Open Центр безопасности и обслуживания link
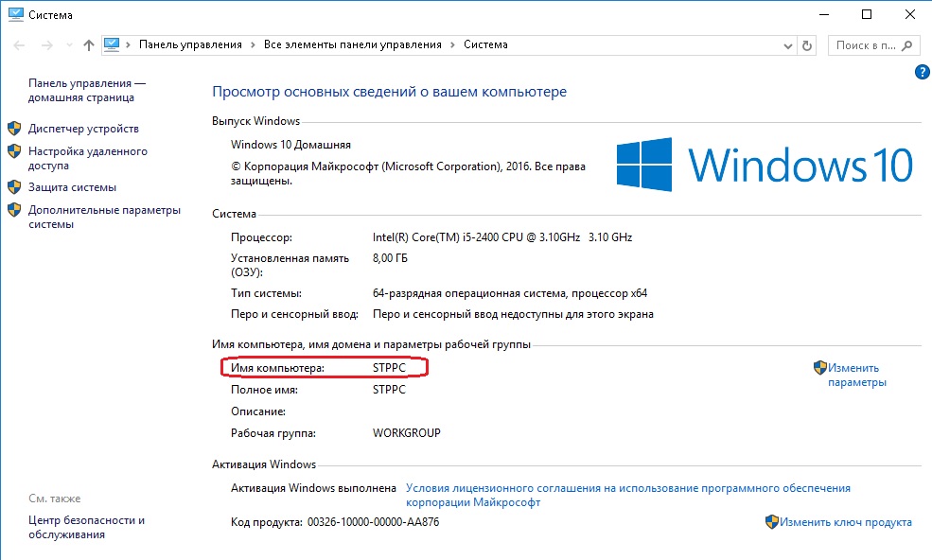This screenshot has width=932, height=560. pos(86,527)
